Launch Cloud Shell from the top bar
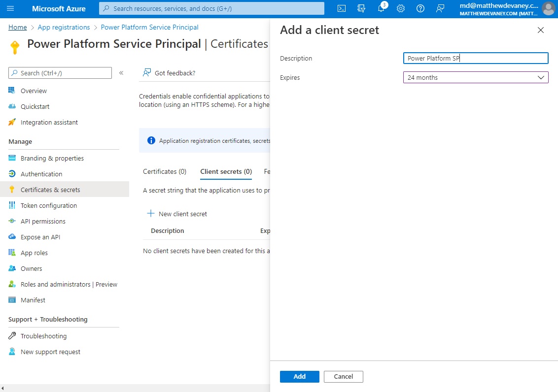Viewport: 558px width, 392px height. pos(341,8)
